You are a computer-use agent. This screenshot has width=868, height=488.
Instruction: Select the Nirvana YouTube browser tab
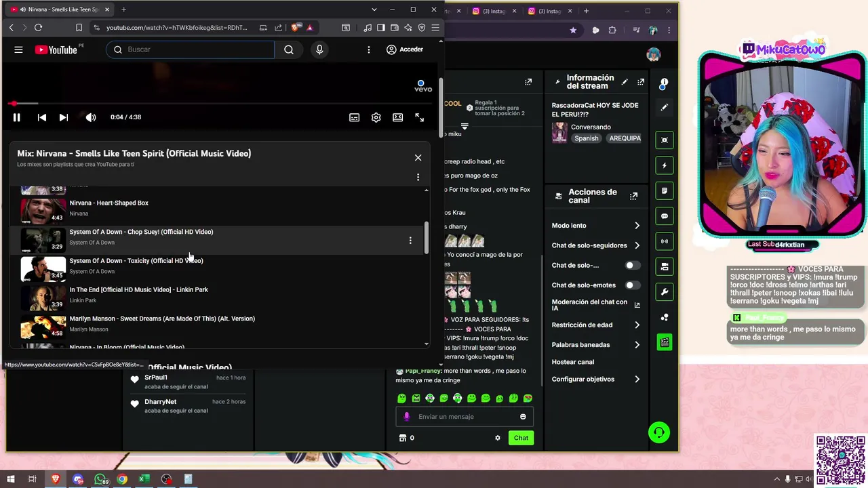[60, 9]
